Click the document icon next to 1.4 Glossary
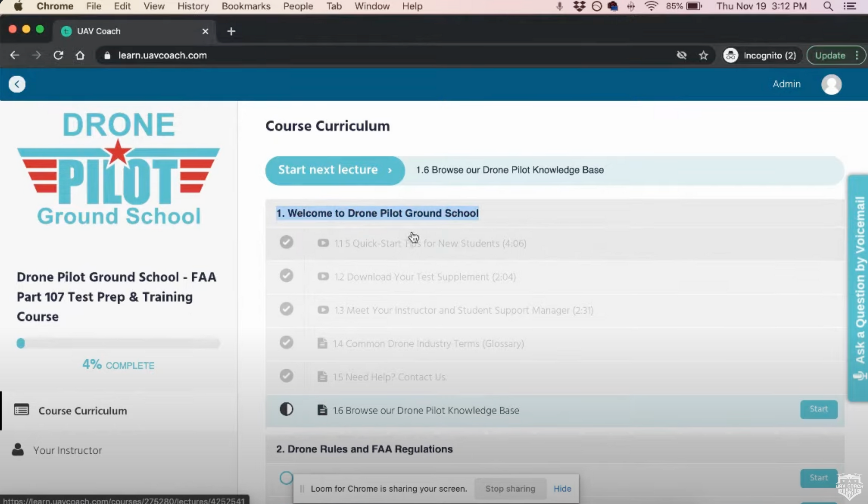This screenshot has height=504, width=868. tap(322, 343)
